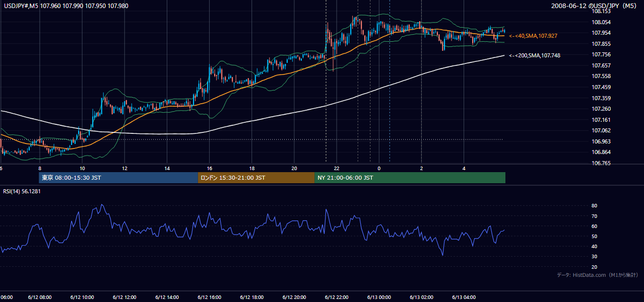The height and width of the screenshot is (302, 644).
Task: Click hour tick 18 under price chart
Action: click(x=251, y=169)
